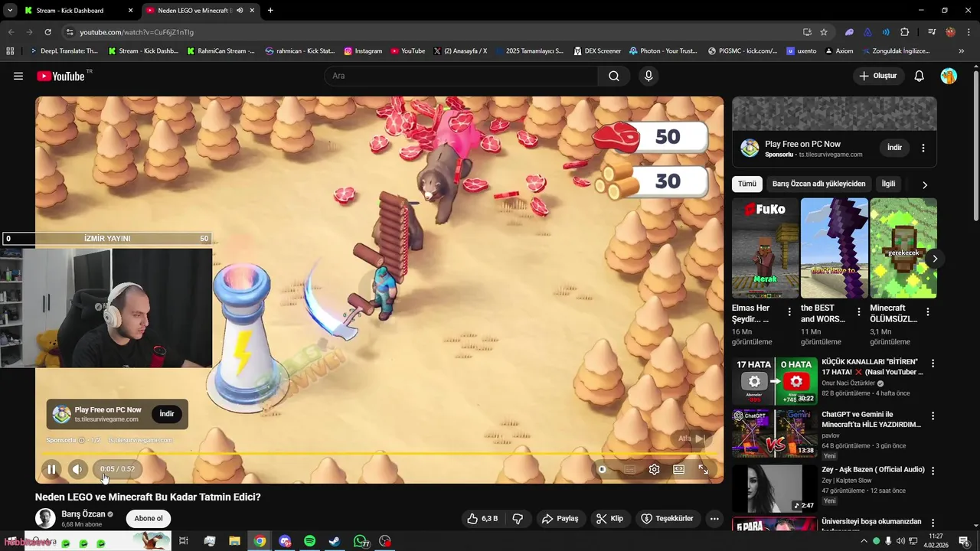The image size is (980, 551).
Task: Open options for ChatGPT ve Gemini video
Action: (x=933, y=416)
